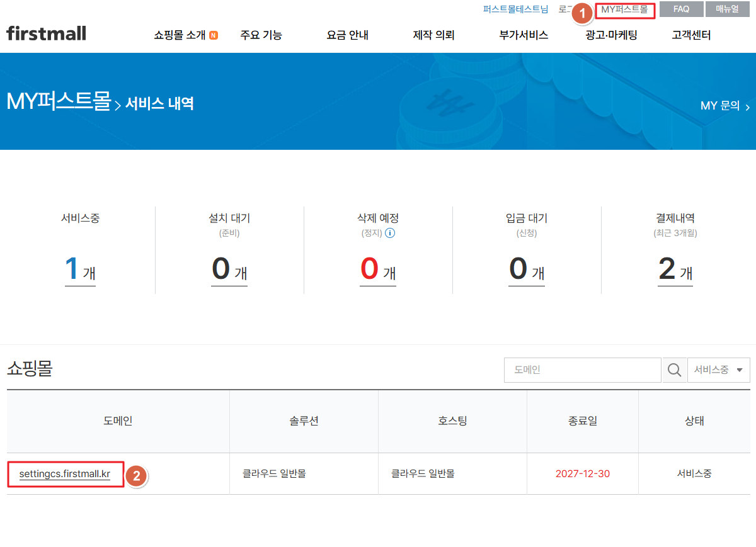The height and width of the screenshot is (547, 756).
Task: Click the 서비스중 status cell in the table row
Action: (x=694, y=474)
